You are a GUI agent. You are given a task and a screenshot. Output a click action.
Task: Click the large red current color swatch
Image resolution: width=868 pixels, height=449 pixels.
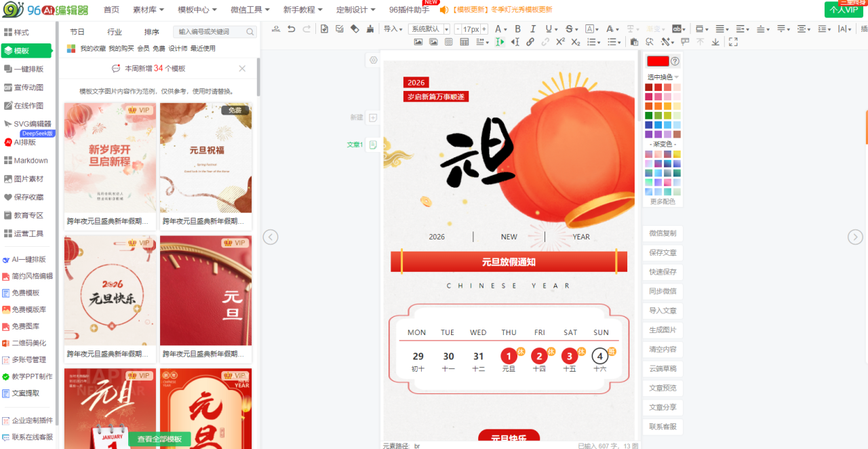pos(657,61)
